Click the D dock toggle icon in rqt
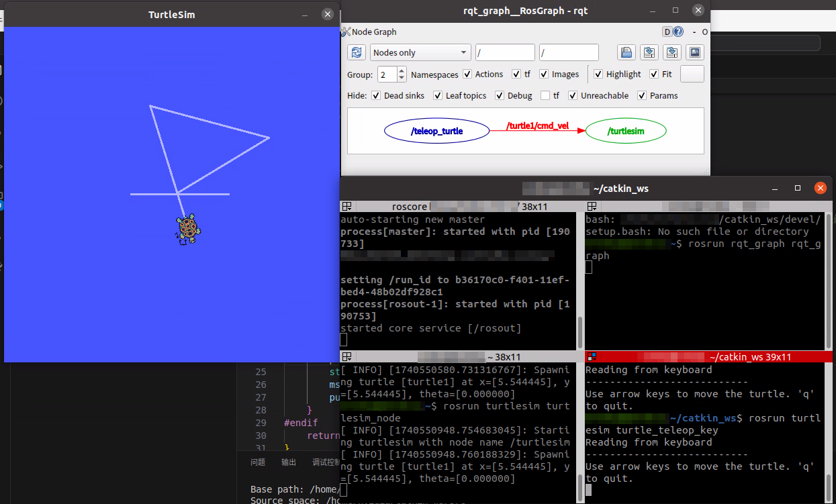 click(x=667, y=32)
